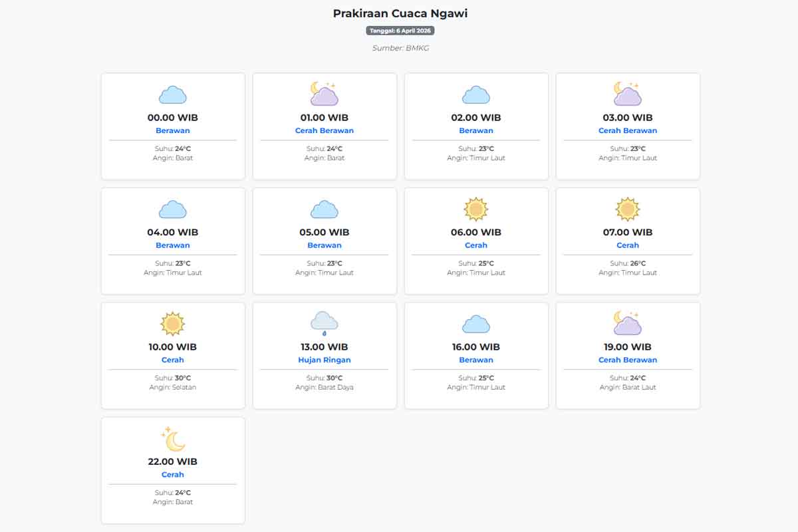Click the cloud icon for 00.00 WIB

pyautogui.click(x=173, y=94)
